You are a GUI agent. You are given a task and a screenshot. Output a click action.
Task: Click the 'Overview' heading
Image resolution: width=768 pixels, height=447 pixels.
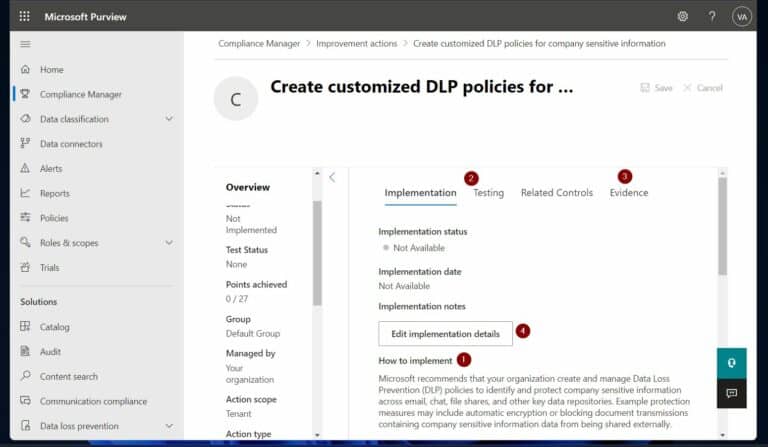point(248,187)
